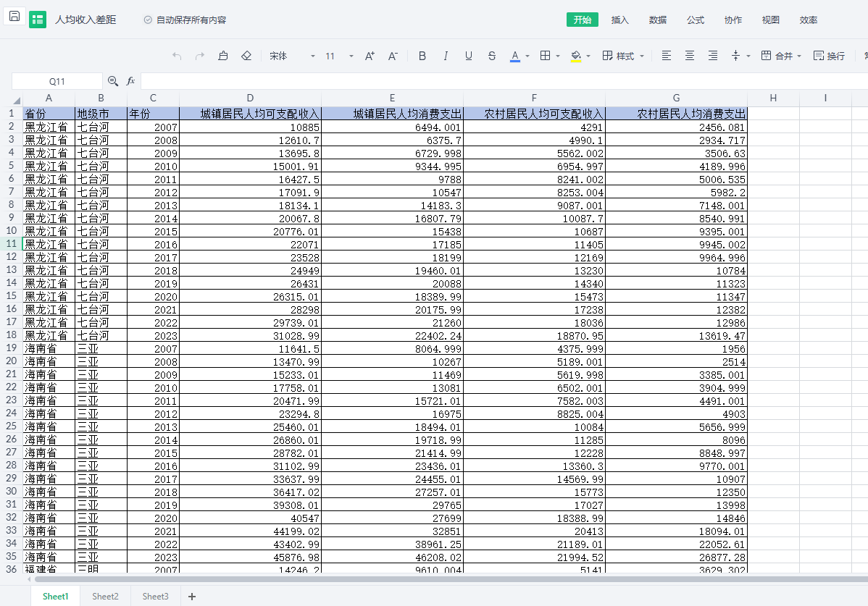Screen dimensions: 868x606
Task: Click the 合并 merge cells button
Action: pos(777,56)
